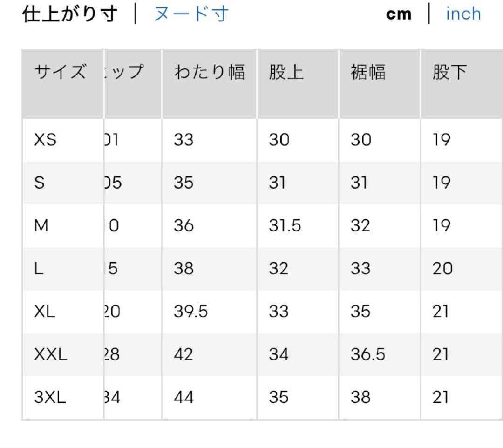The image size is (503, 448).
Task: Select cm unit option
Action: pyautogui.click(x=399, y=14)
